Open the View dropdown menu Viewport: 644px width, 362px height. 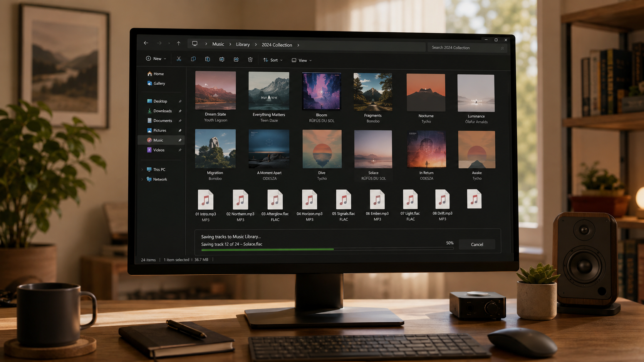[x=302, y=60]
